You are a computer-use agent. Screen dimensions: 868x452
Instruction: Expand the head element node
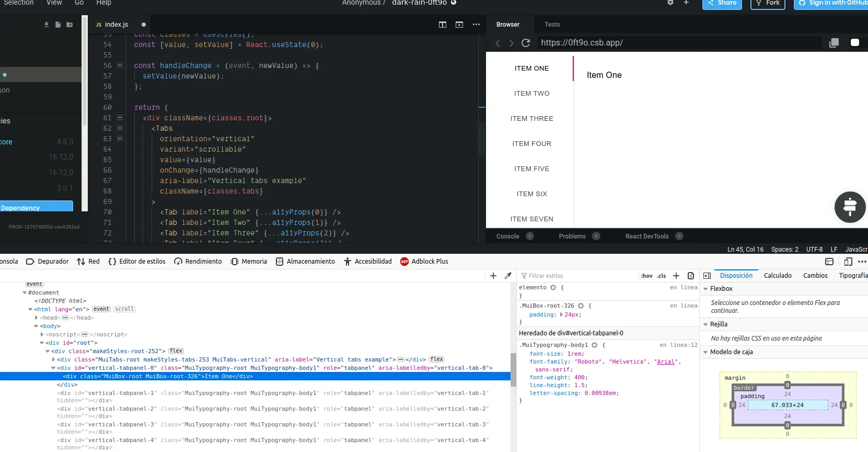pyautogui.click(x=36, y=318)
